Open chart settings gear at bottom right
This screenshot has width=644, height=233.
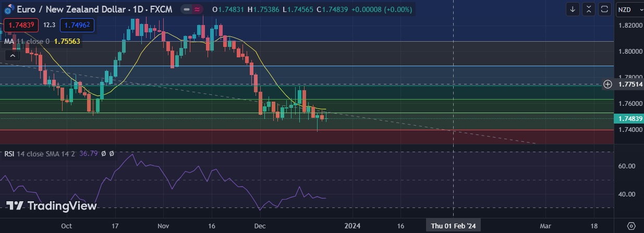click(631, 226)
